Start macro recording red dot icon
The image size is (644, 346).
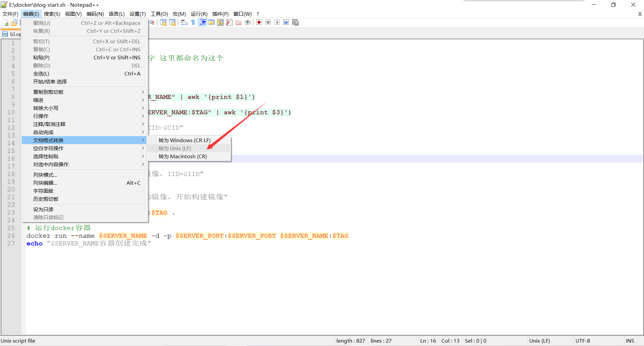[x=259, y=22]
